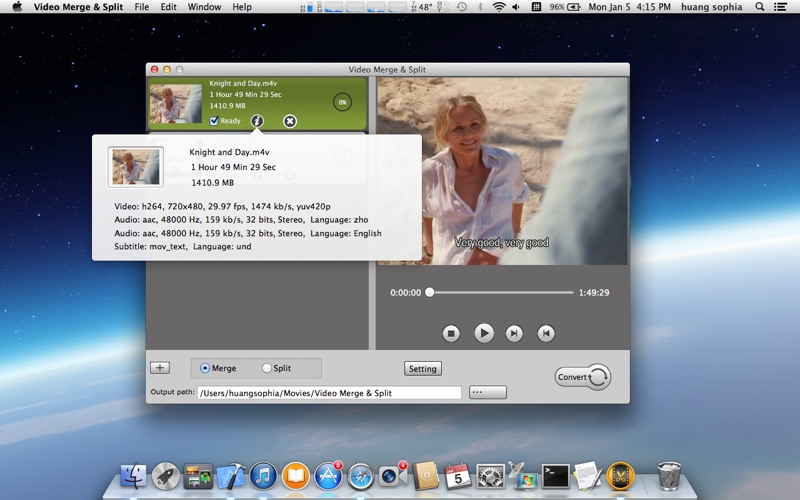The width and height of the screenshot is (800, 500).
Task: Click 0:00:00 elapsed time label
Action: pyautogui.click(x=406, y=292)
